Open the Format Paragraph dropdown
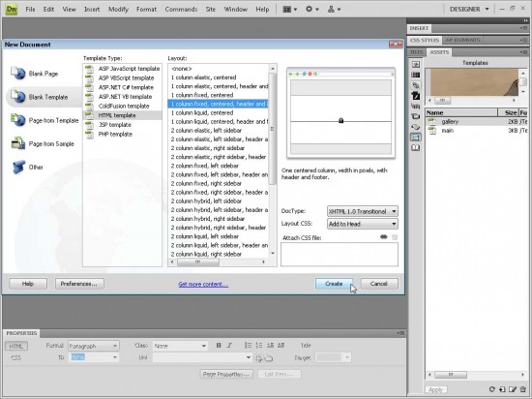Image resolution: width=532 pixels, height=399 pixels. (93, 346)
